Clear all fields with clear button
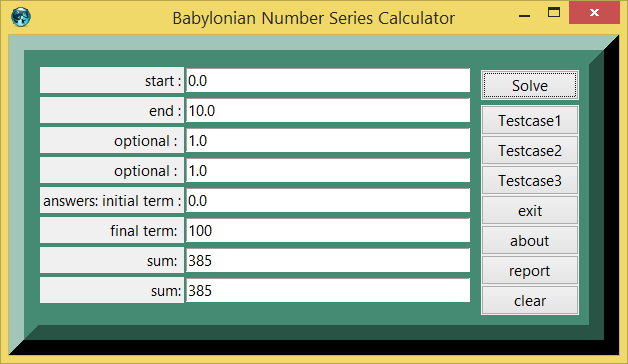This screenshot has height=364, width=628. 529,301
